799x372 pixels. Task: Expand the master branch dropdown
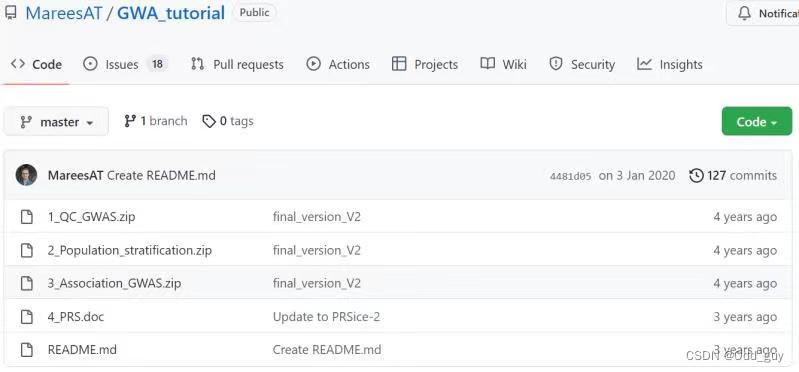56,122
